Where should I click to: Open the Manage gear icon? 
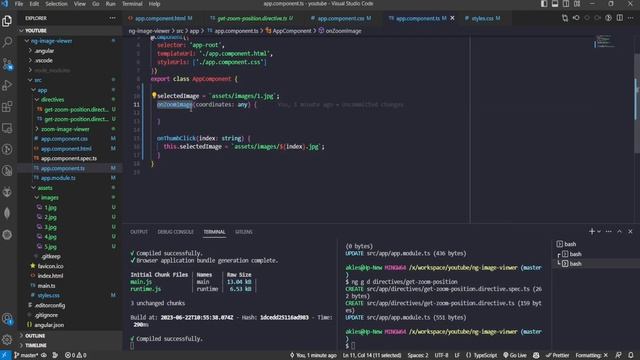7,340
